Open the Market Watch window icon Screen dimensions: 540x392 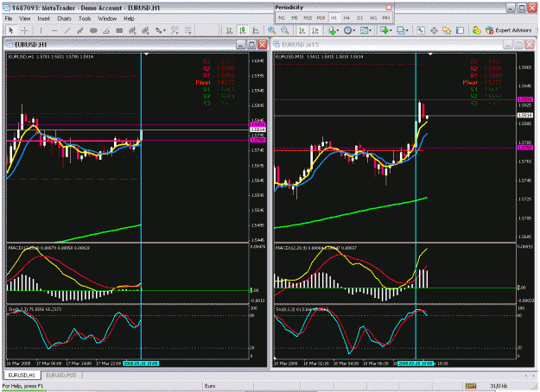pyautogui.click(x=421, y=30)
